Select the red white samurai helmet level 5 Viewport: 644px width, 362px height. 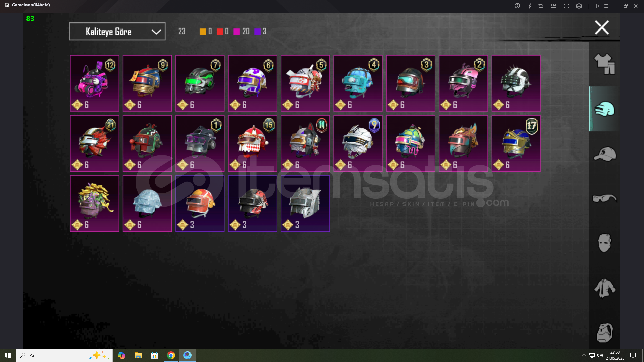305,83
